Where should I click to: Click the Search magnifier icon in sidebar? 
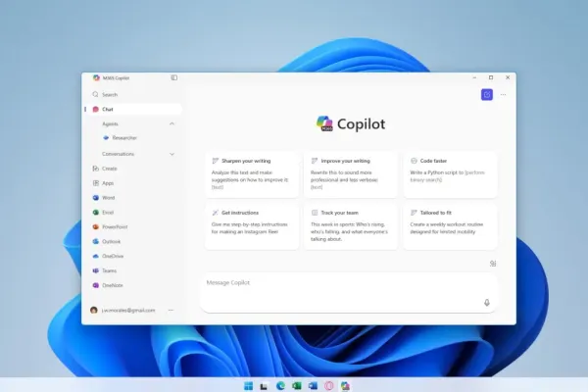click(95, 94)
